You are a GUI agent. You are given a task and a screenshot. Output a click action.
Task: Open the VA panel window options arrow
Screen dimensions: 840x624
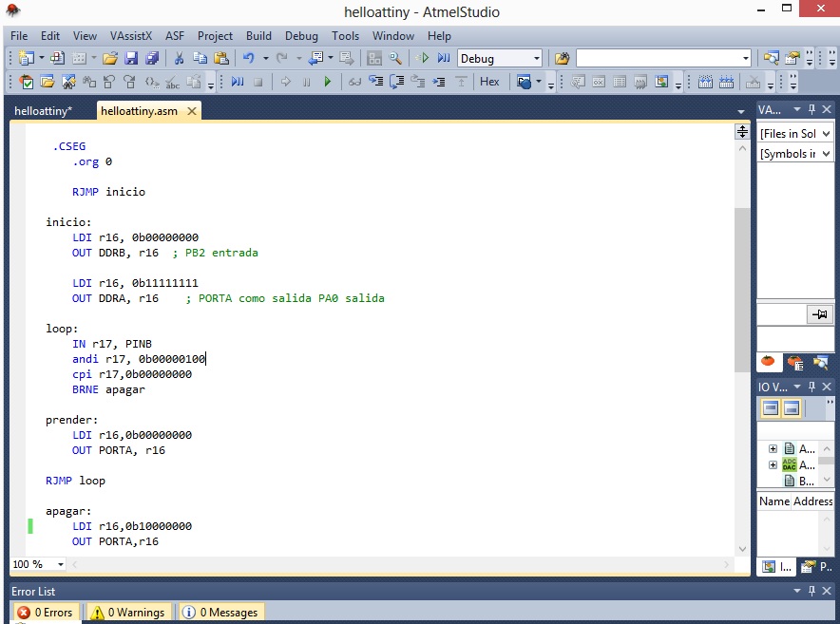(x=797, y=110)
